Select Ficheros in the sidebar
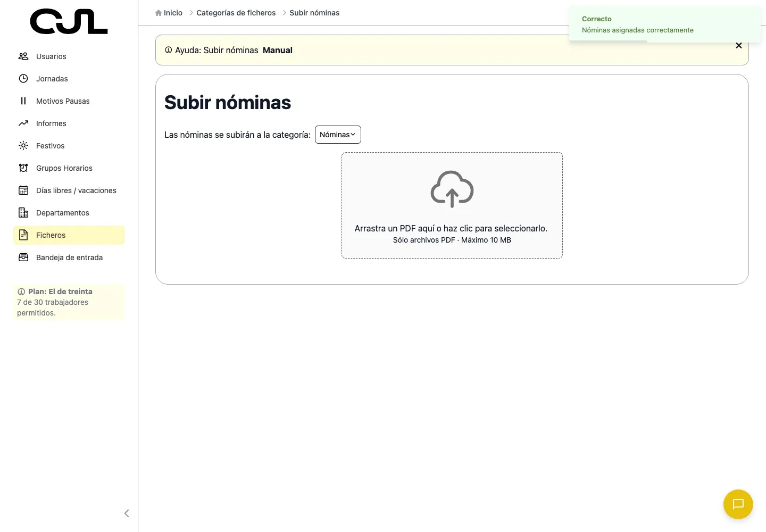This screenshot has height=532, width=766. pos(69,235)
